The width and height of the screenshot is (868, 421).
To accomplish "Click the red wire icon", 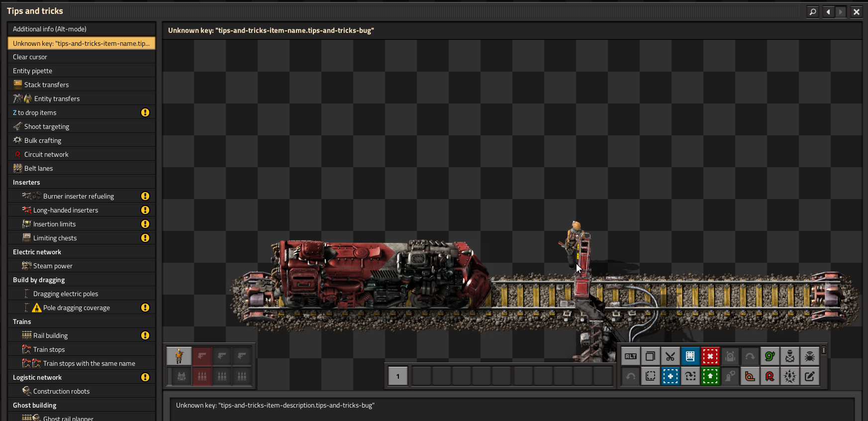I will click(770, 376).
